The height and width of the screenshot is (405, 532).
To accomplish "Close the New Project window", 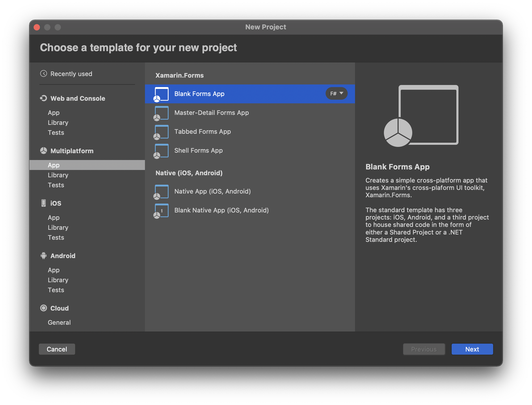I will [x=37, y=27].
